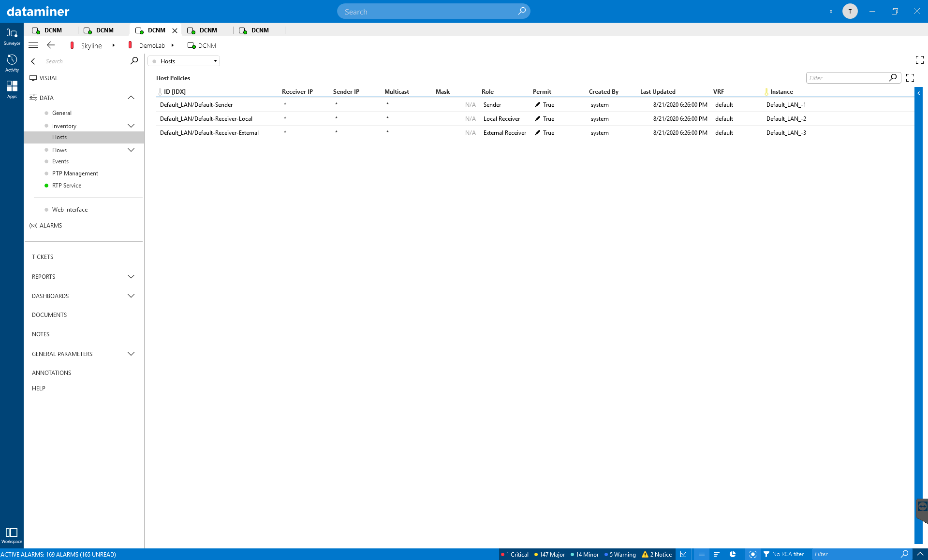Go back with the left arrow
Image resolution: width=928 pixels, height=560 pixels.
pos(51,45)
